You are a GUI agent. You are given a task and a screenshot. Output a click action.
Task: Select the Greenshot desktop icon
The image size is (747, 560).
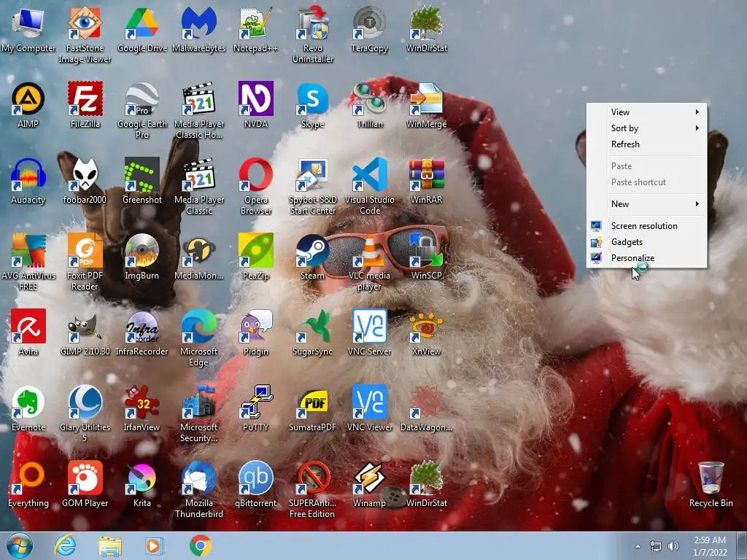[x=142, y=182]
